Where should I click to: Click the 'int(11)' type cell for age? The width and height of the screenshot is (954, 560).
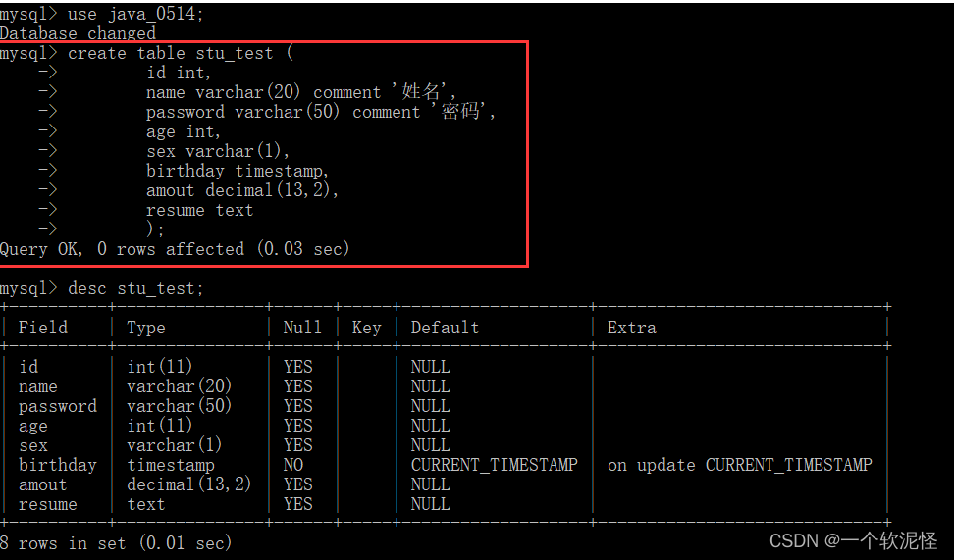pyautogui.click(x=160, y=426)
